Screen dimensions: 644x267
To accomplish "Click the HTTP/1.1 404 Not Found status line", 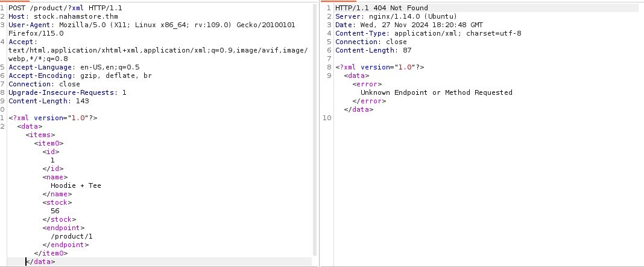I will click(x=382, y=8).
